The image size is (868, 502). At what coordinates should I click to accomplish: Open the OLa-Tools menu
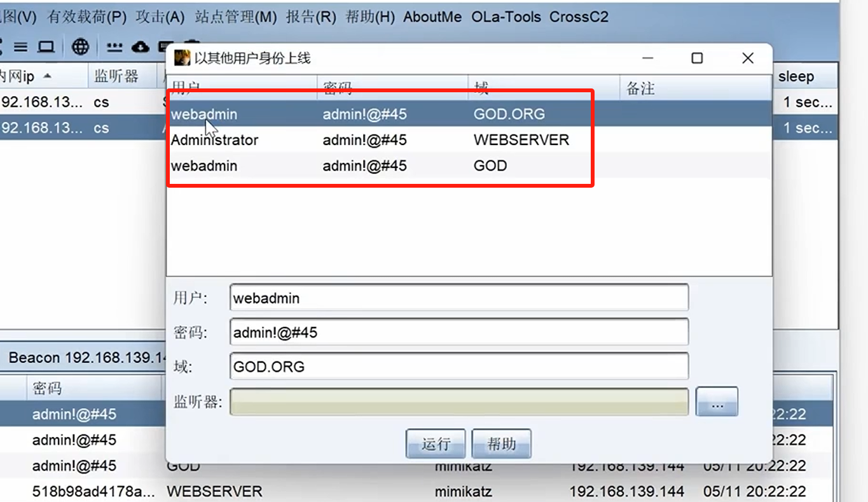(506, 17)
